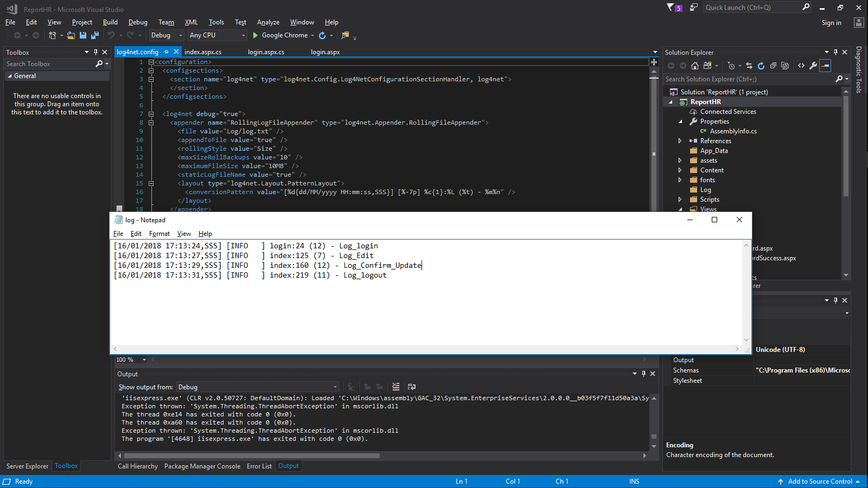Click the Open File toolbar icon

click(x=71, y=35)
